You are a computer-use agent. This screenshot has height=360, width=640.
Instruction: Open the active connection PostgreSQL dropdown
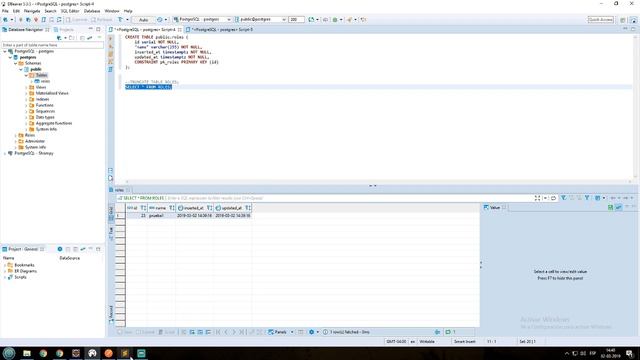pyautogui.click(x=202, y=20)
